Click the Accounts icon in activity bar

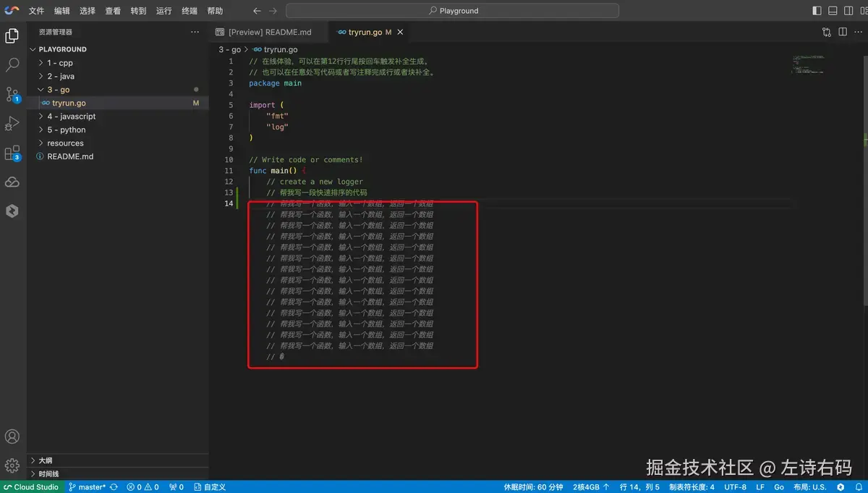point(12,437)
